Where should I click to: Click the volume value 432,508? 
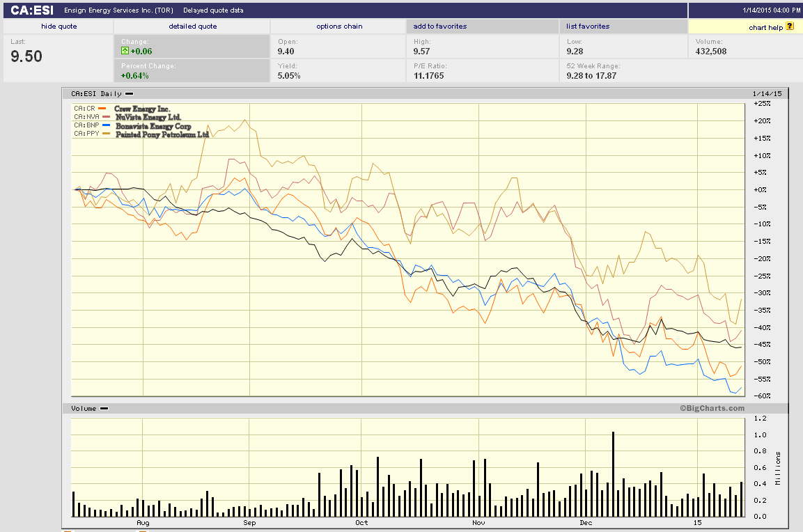coord(711,52)
